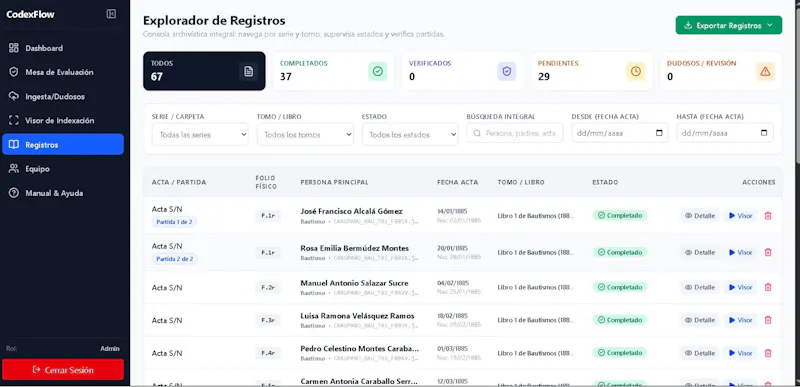The width and height of the screenshot is (800, 387).
Task: Click the Cerrar Sesión button
Action: coord(63,370)
